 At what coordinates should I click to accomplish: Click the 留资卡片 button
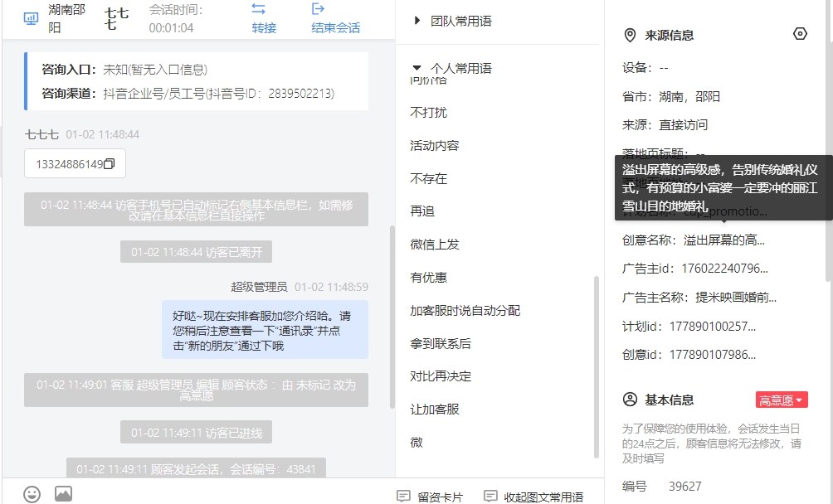click(x=431, y=497)
